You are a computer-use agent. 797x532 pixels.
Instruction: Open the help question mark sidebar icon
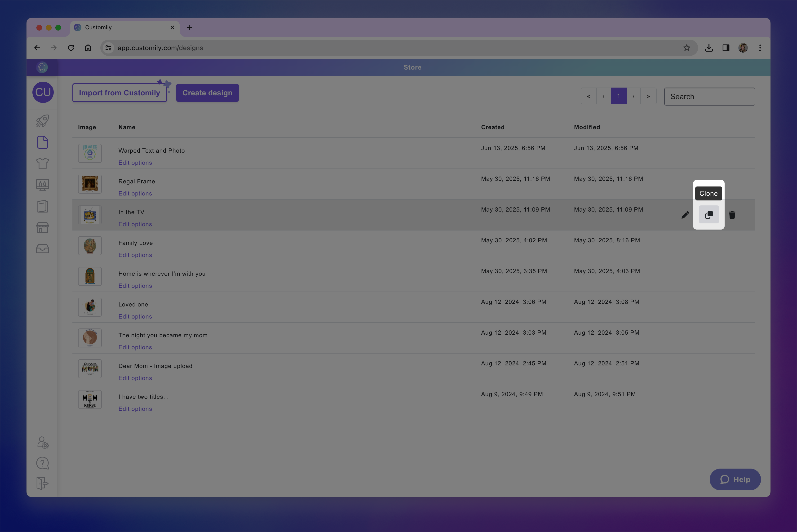(42, 463)
